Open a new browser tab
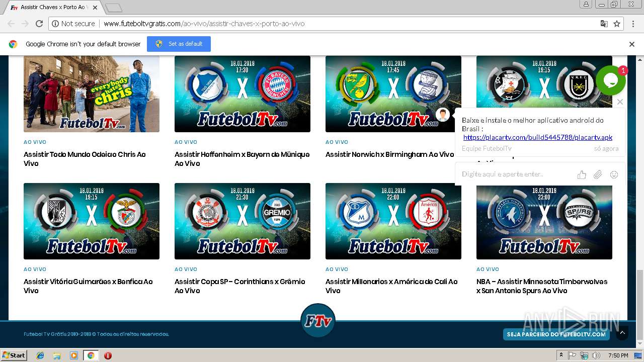Screen dimensions: 644x362 (x=114, y=8)
